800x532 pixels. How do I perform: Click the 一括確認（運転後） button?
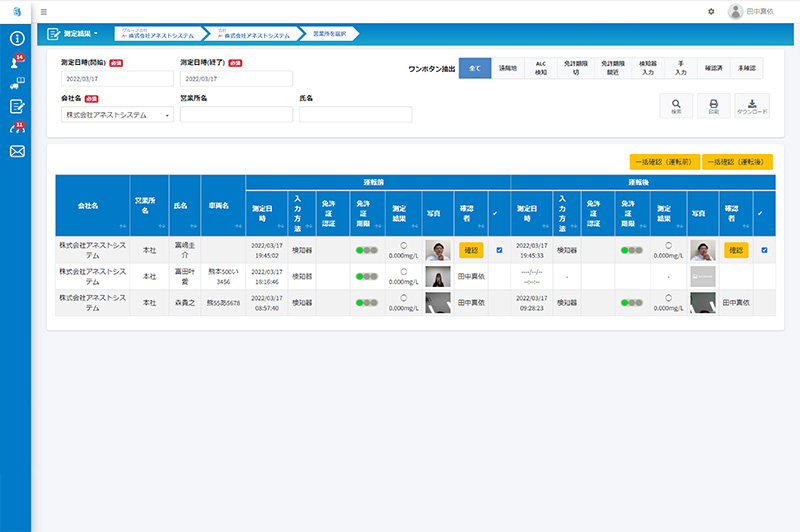pyautogui.click(x=738, y=161)
